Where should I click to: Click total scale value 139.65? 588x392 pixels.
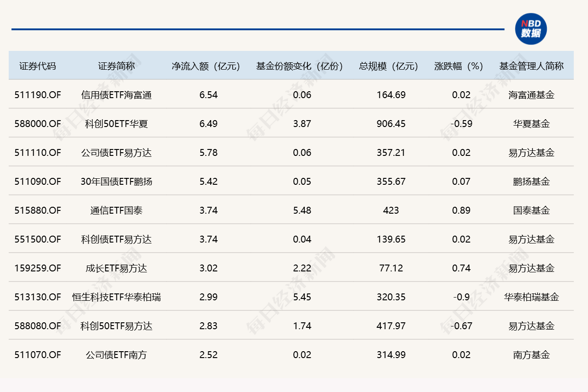point(391,239)
